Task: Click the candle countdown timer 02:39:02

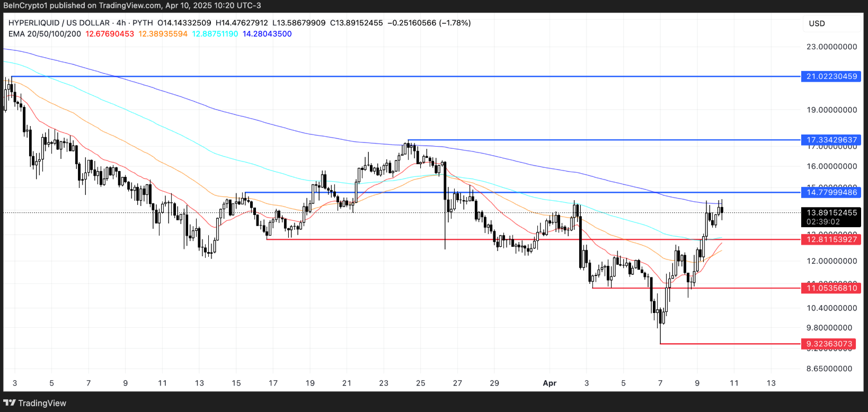Action: 823,222
